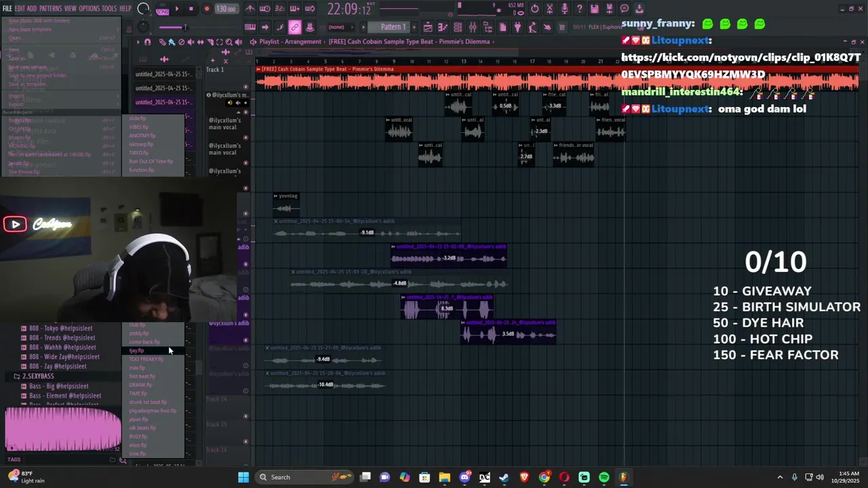Arm the red record button
The width and height of the screenshot is (868, 488).
click(207, 9)
